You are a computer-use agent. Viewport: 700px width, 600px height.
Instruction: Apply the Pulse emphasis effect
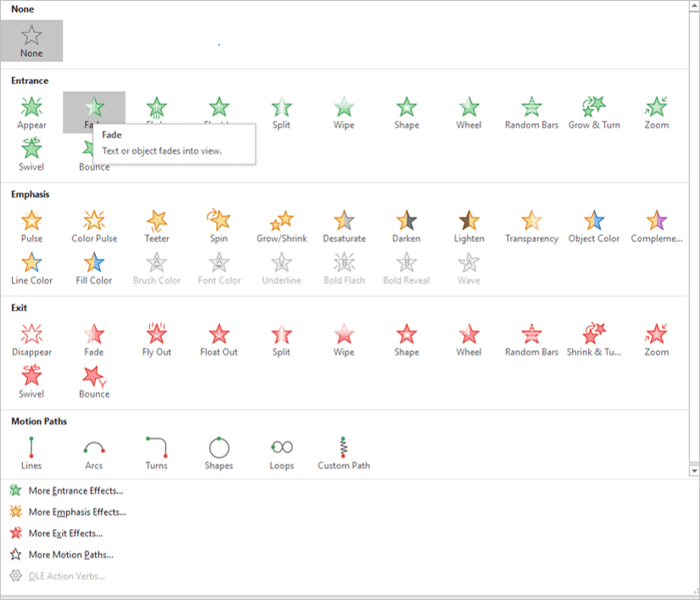(x=31, y=226)
